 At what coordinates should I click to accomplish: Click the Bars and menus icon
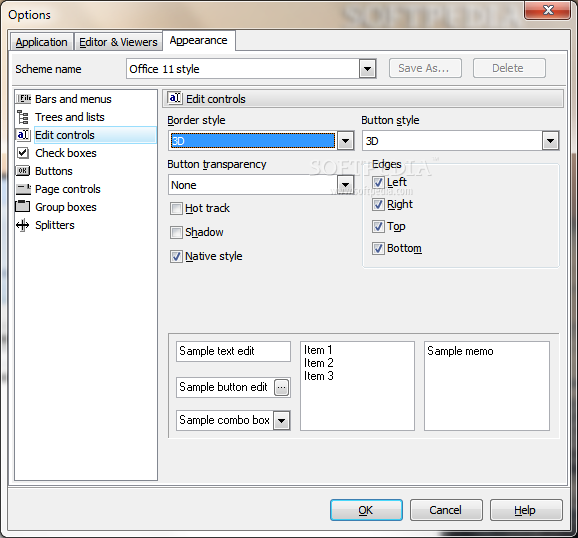23,99
